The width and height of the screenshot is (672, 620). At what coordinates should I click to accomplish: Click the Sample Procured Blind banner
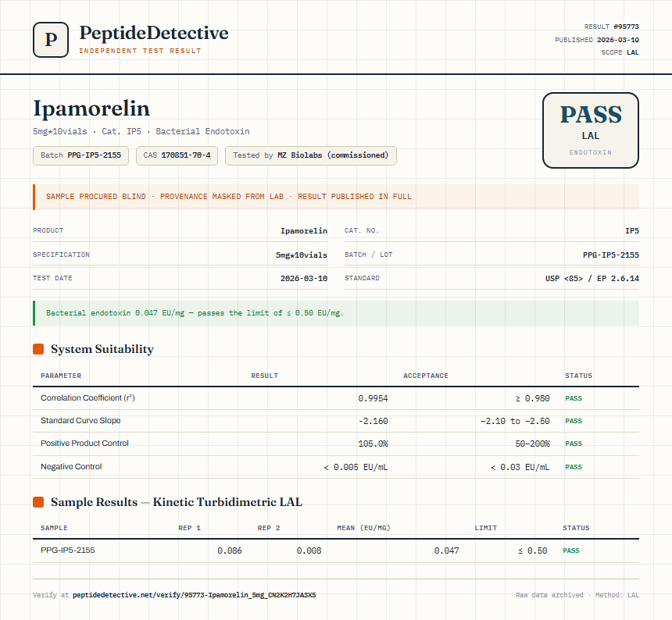(336, 197)
